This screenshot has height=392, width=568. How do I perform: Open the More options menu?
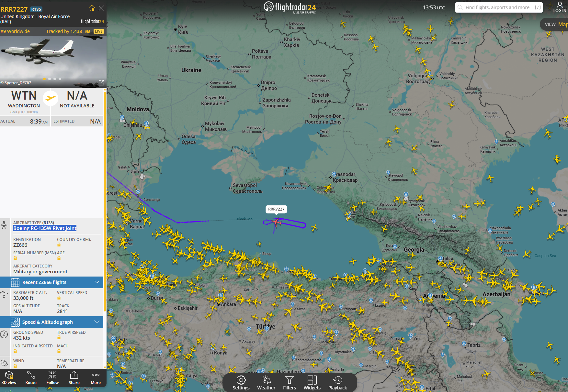click(96, 378)
